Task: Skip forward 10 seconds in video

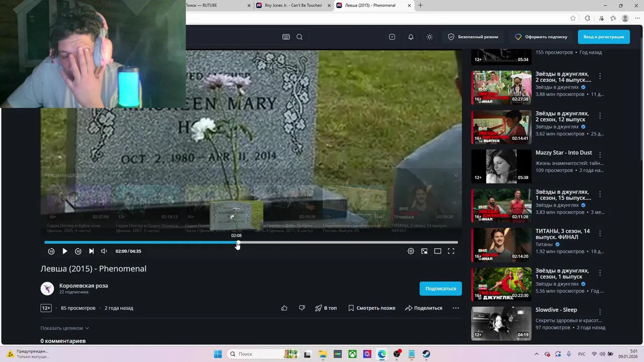Action: tap(78, 251)
